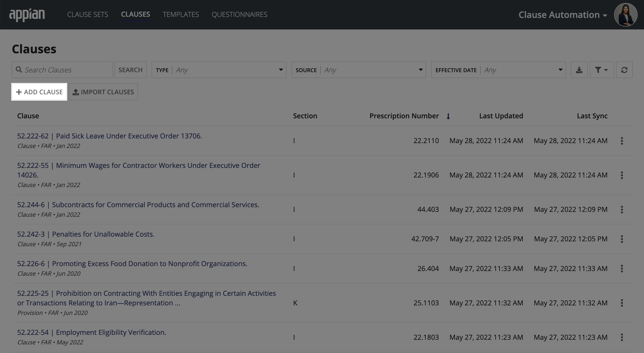Viewport: 644px width, 353px height.
Task: Sort by the Section column header
Action: click(x=305, y=116)
